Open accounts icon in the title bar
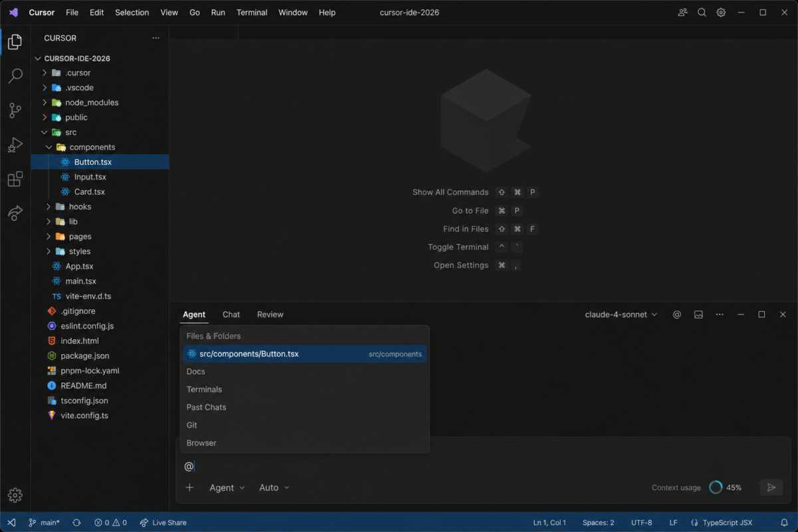 [x=682, y=13]
